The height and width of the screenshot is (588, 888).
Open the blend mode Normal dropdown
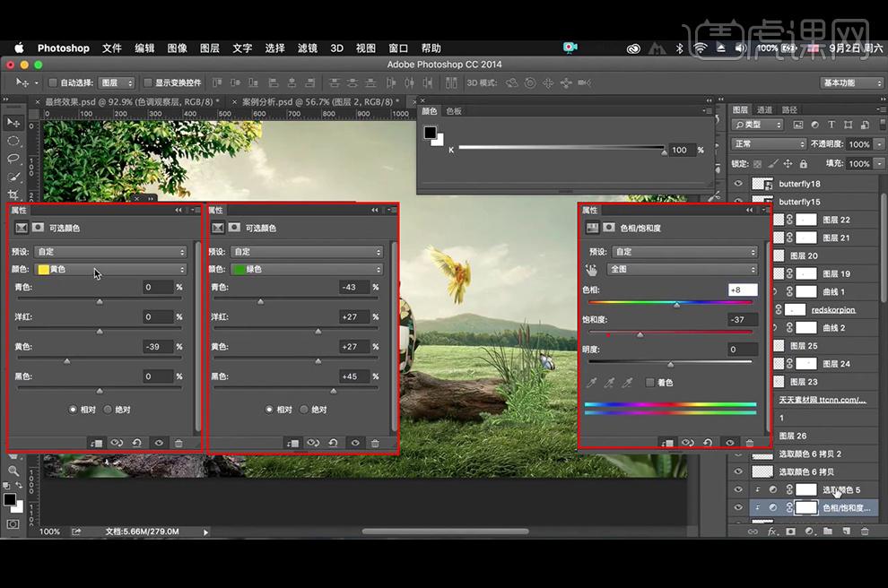coord(769,144)
